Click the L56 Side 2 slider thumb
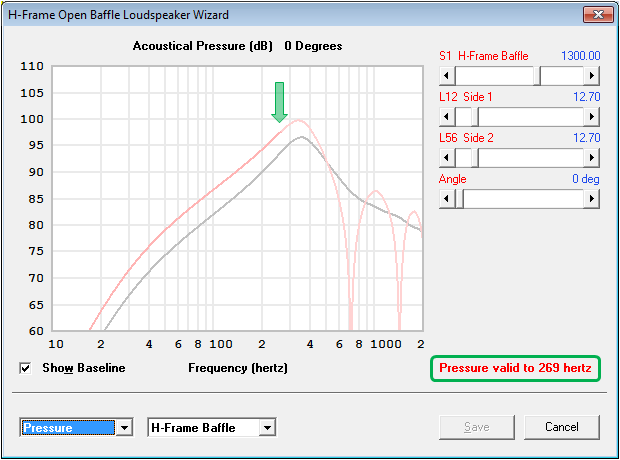Screen dimensions: 620x460 (x=475, y=158)
